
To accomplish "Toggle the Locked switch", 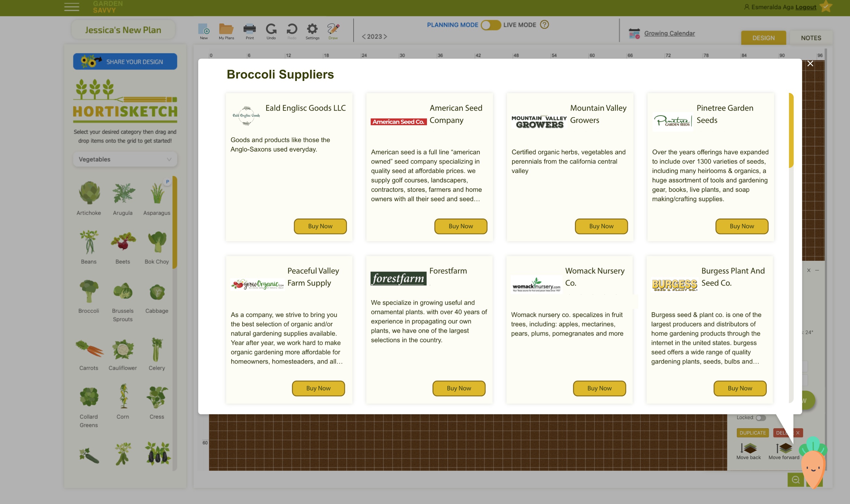I will (761, 418).
